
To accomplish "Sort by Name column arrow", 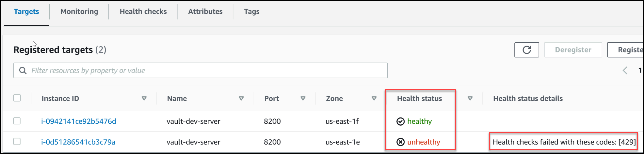I will click(x=241, y=98).
